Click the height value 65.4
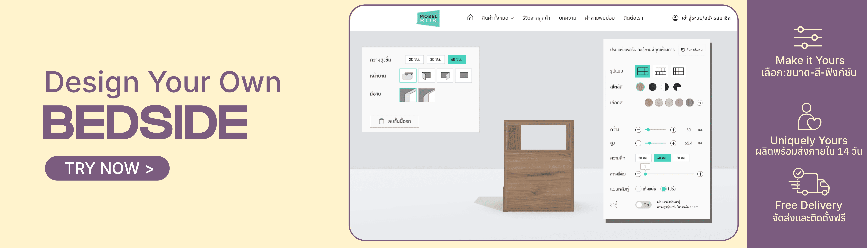The image size is (868, 248). click(688, 143)
